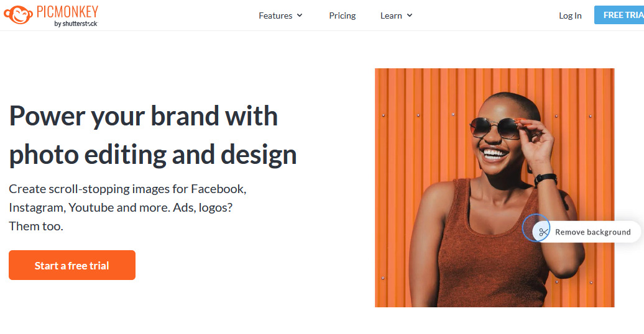644x334 pixels.
Task: Expand the chevron next to Learn
Action: pyautogui.click(x=410, y=16)
